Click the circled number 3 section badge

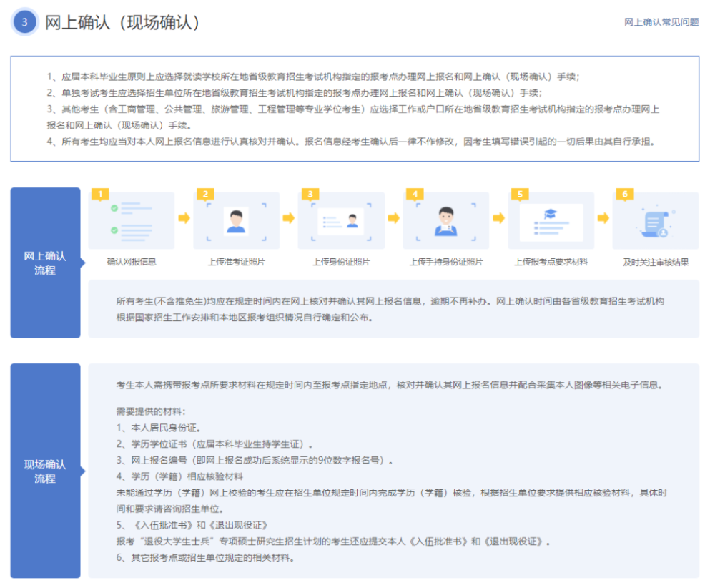[24, 22]
